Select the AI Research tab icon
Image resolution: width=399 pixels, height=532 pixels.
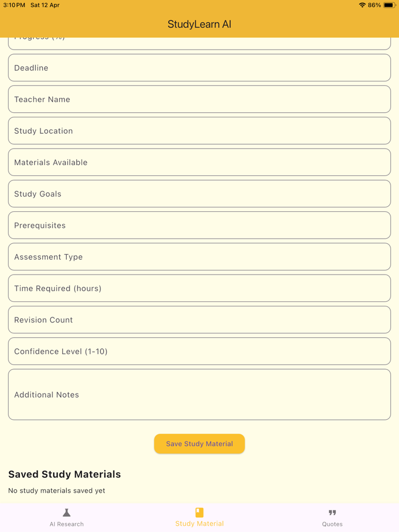coord(66,513)
